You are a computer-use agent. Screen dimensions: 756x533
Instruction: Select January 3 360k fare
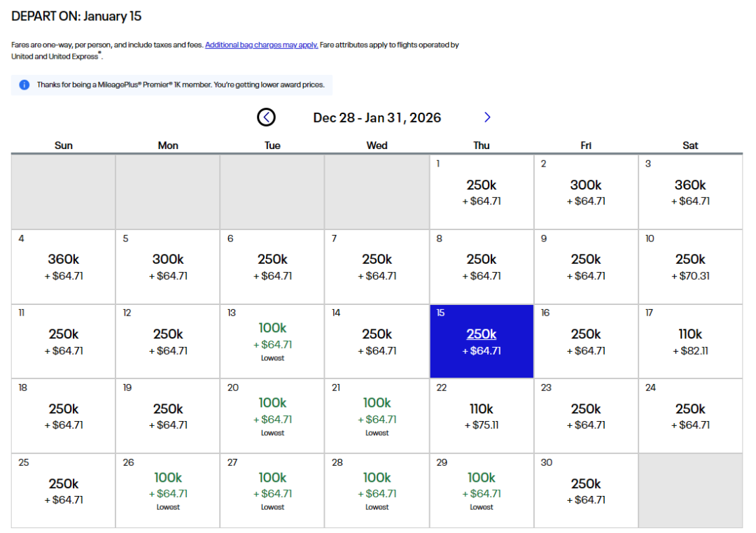[x=690, y=192]
